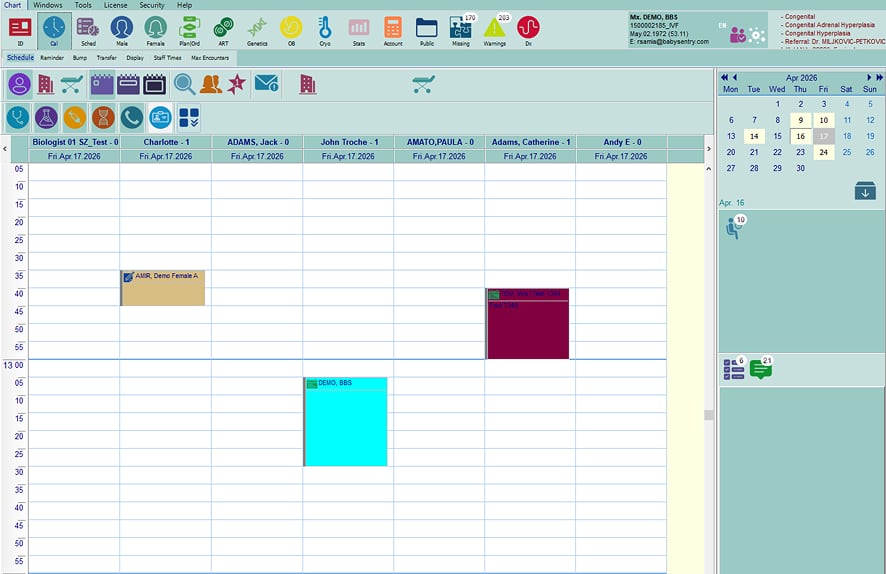Select the dark purple week calendar view icon

(128, 85)
